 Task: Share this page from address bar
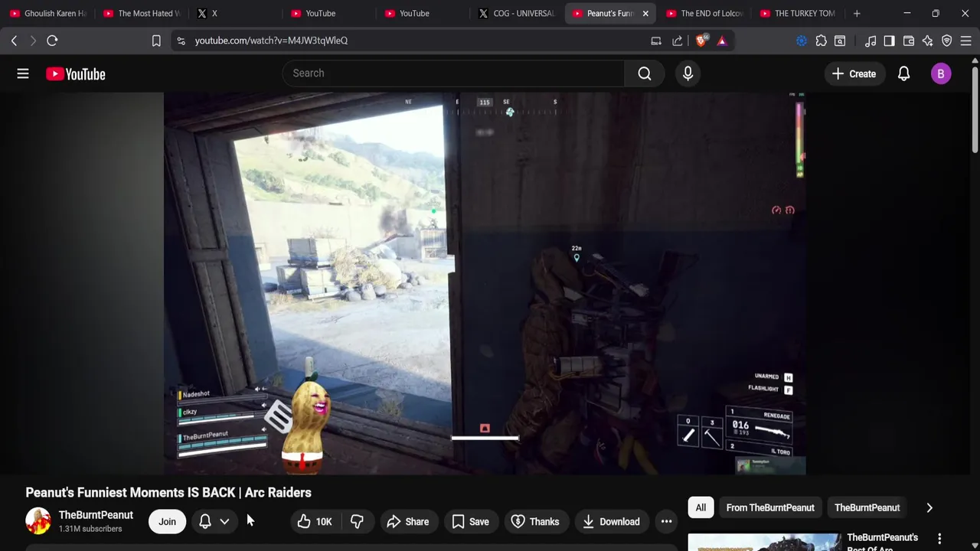pyautogui.click(x=678, y=41)
